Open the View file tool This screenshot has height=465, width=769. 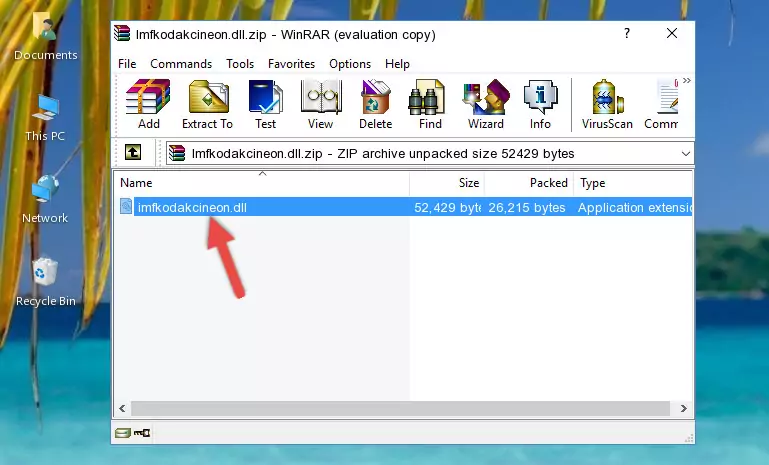pos(320,104)
